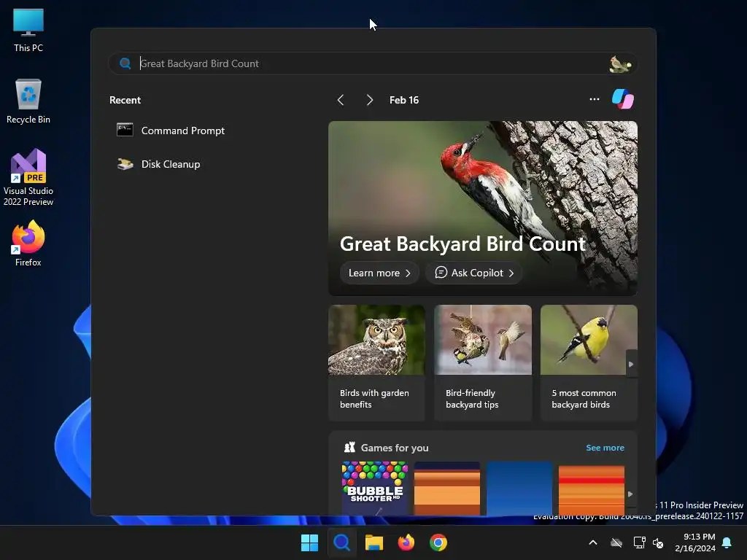The width and height of the screenshot is (747, 560).
Task: Select the Recycle Bin desktop icon
Action: click(x=28, y=101)
